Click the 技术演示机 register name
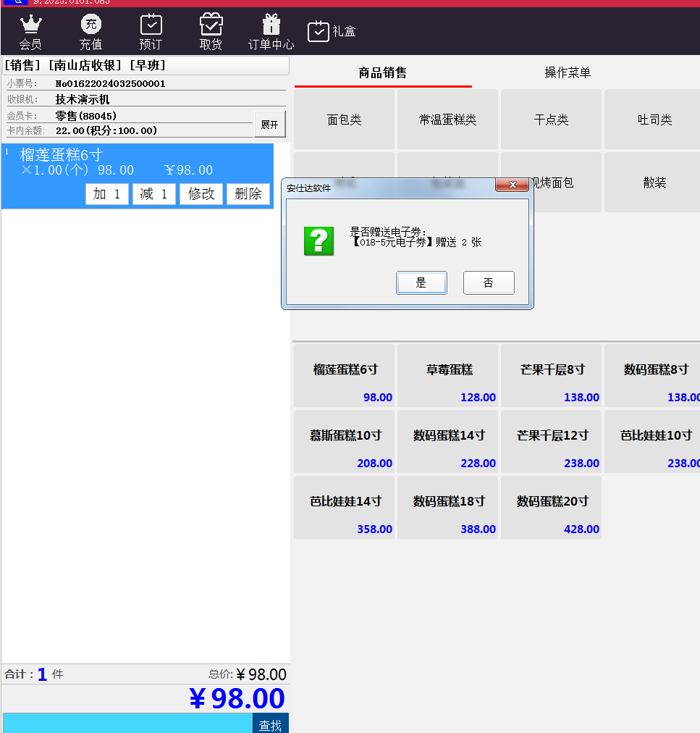This screenshot has height=733, width=700. (x=83, y=99)
